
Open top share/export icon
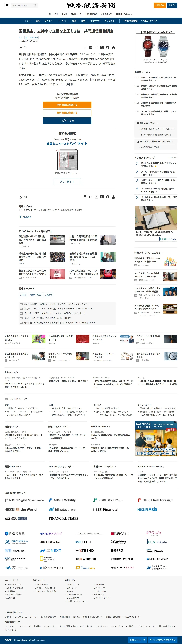click(x=113, y=47)
